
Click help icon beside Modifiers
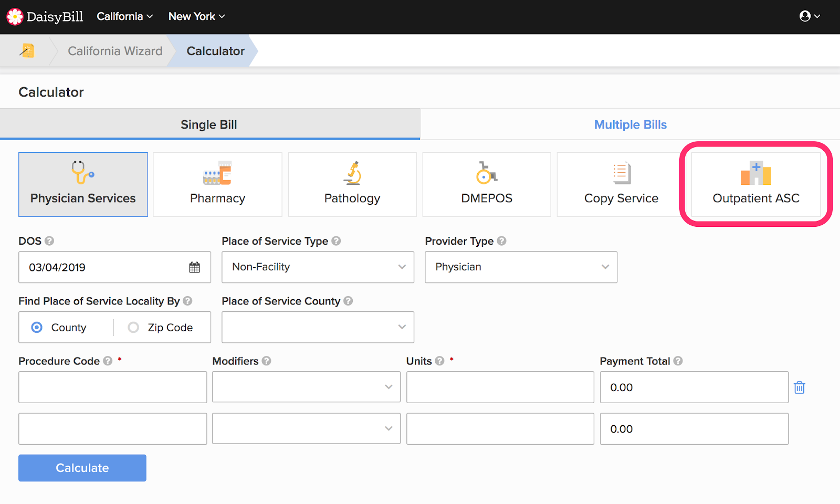click(x=266, y=361)
